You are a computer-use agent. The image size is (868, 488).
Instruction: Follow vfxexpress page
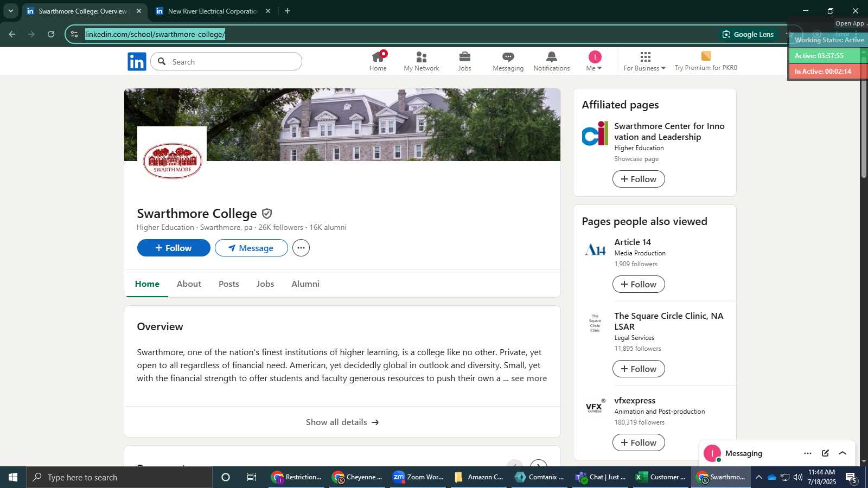click(639, 442)
